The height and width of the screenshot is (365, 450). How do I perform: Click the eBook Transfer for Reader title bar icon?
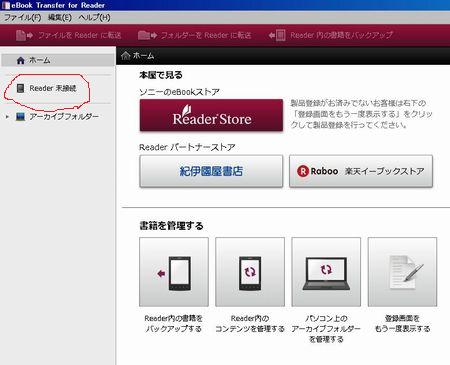point(6,5)
